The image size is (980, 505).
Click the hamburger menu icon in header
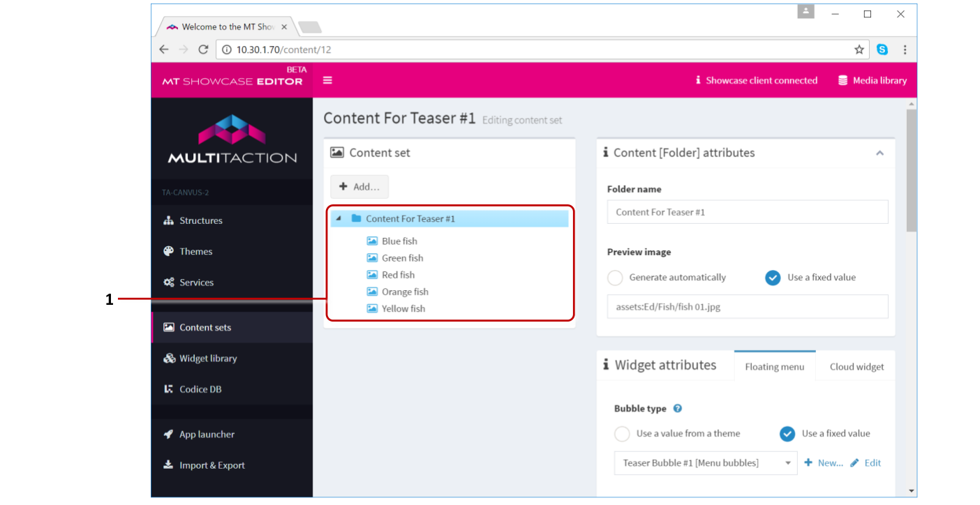click(x=327, y=80)
